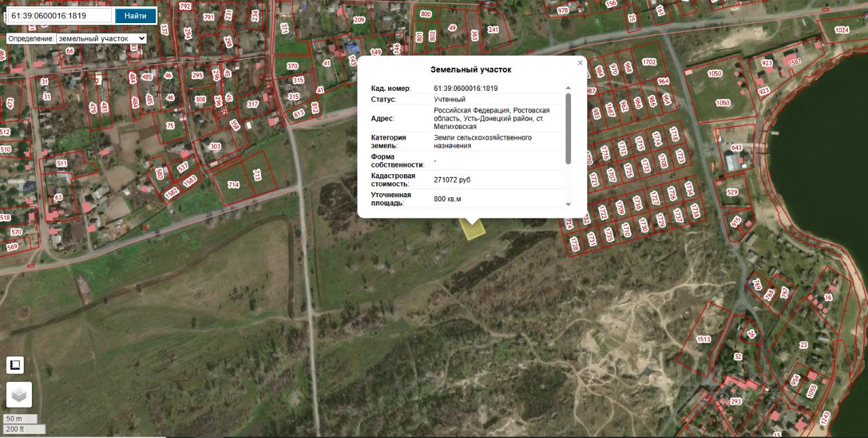The height and width of the screenshot is (438, 868).
Task: Select parcel labeled 569
Action: 12,247
